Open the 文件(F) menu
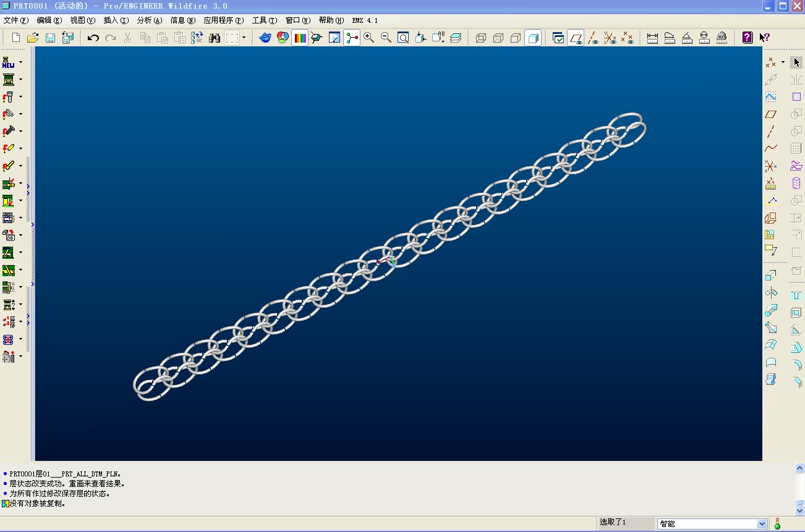The image size is (805, 532). [16, 20]
